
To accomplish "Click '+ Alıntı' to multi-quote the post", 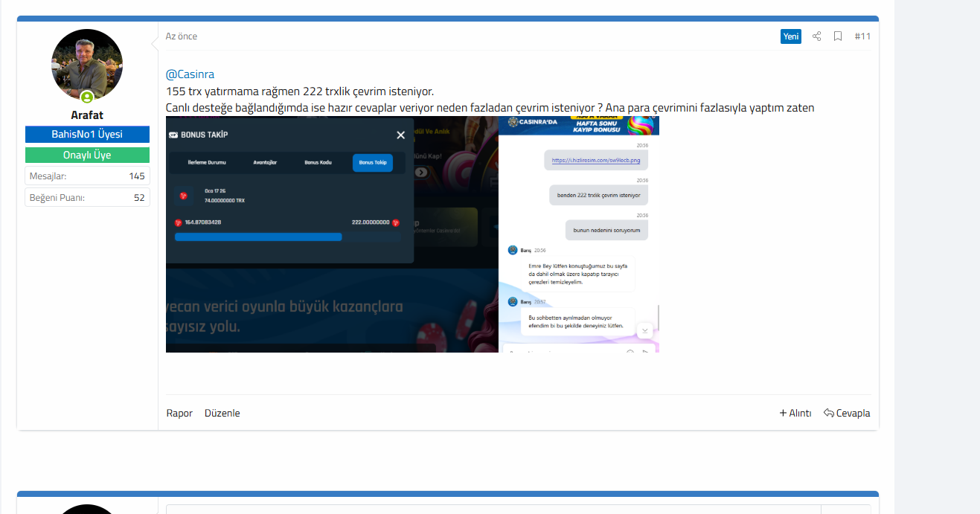I will pos(795,414).
